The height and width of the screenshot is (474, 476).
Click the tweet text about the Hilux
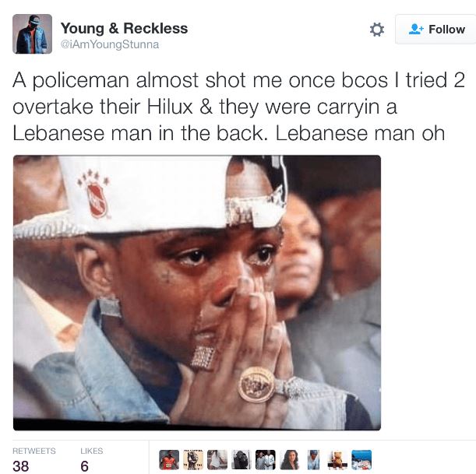click(238, 107)
